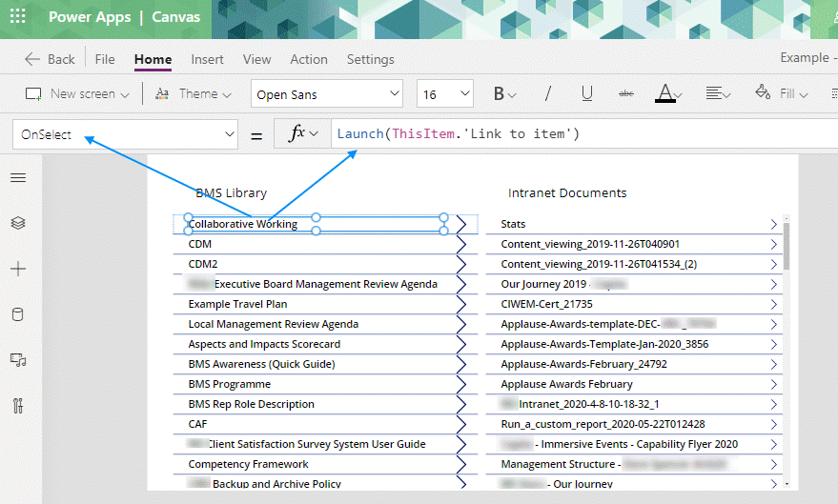Toggle underline text formatting
Image resolution: width=838 pixels, height=504 pixels.
pyautogui.click(x=587, y=93)
